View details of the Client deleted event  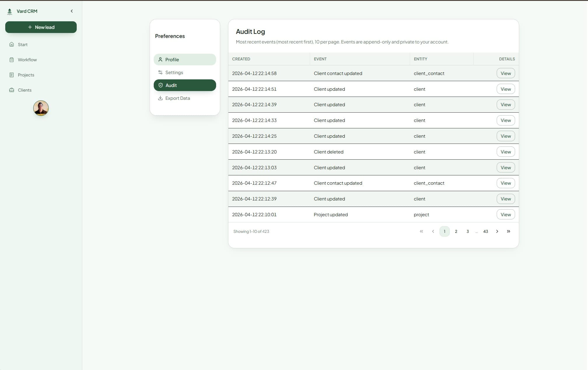(505, 151)
